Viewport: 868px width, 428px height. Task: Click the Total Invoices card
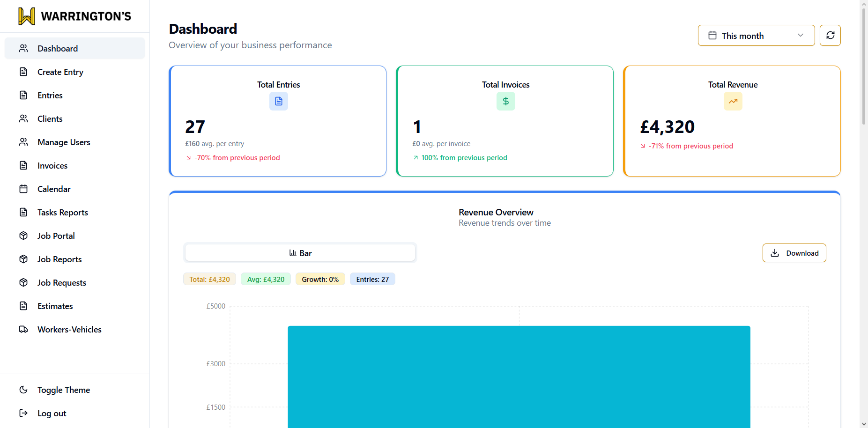[x=504, y=121]
